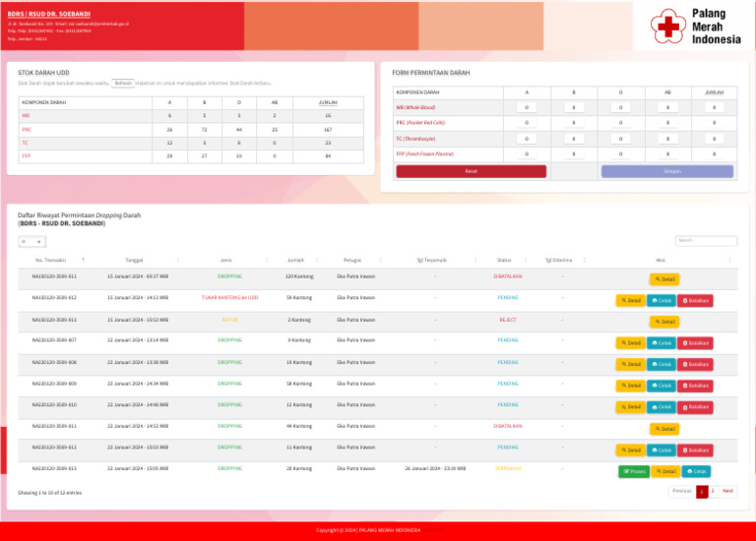The width and height of the screenshot is (756, 541).
Task: Cancel (Batalkan) the 13:14 WIB transaction
Action: (x=695, y=343)
